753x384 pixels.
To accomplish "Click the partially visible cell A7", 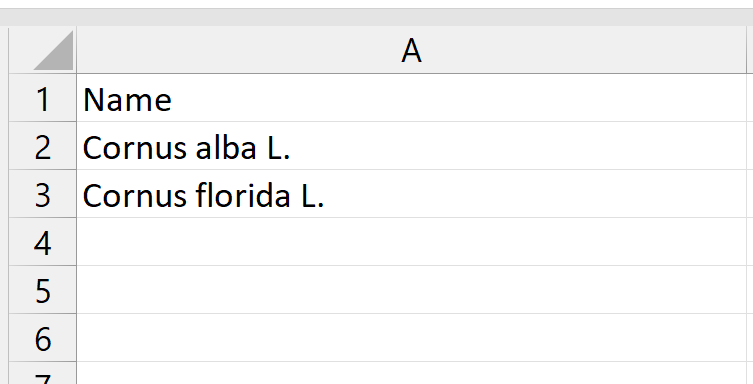I will tap(412, 373).
